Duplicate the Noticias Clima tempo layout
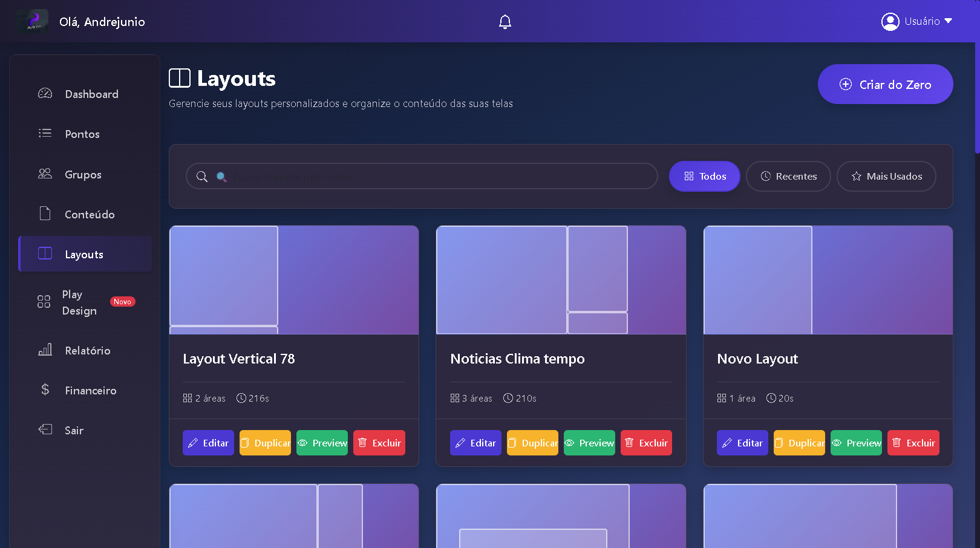This screenshot has width=980, height=548. click(x=532, y=443)
